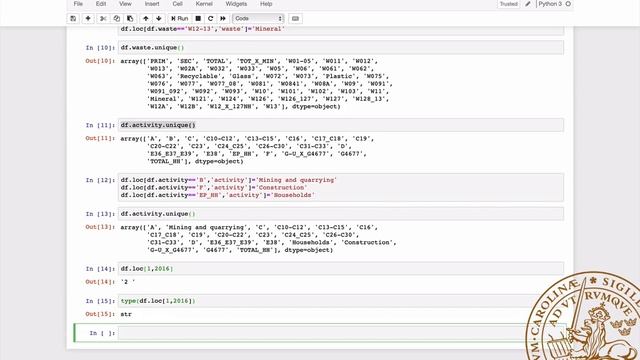640x360 pixels.
Task: Open the File menu
Action: point(78,4)
